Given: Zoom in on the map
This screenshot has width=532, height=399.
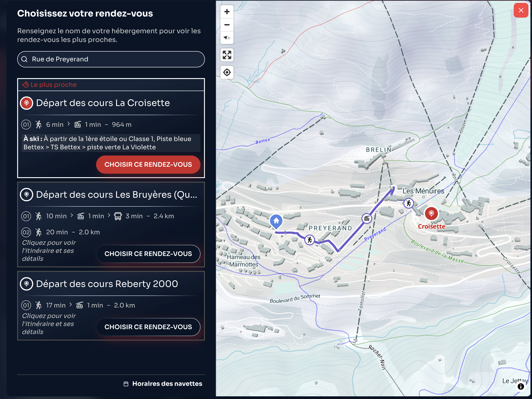Looking at the screenshot, I should click(x=227, y=12).
